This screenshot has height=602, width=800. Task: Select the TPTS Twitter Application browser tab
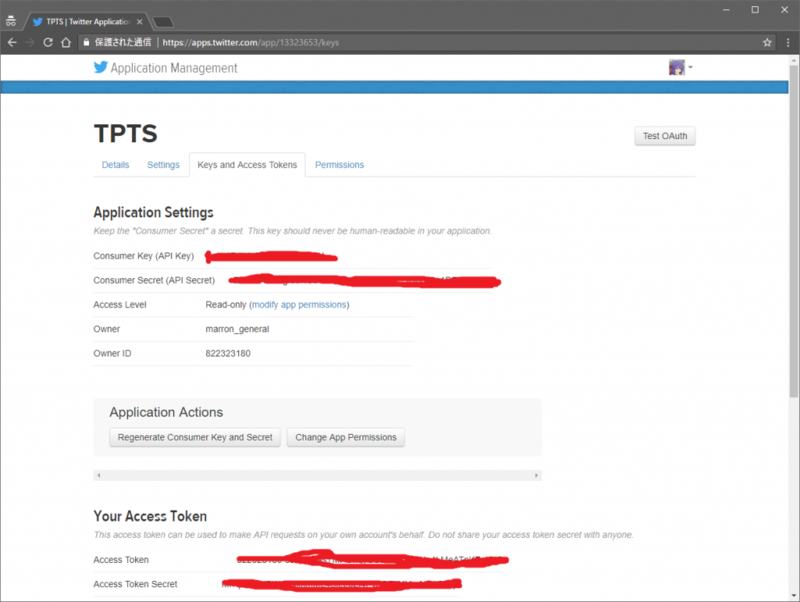tap(88, 21)
